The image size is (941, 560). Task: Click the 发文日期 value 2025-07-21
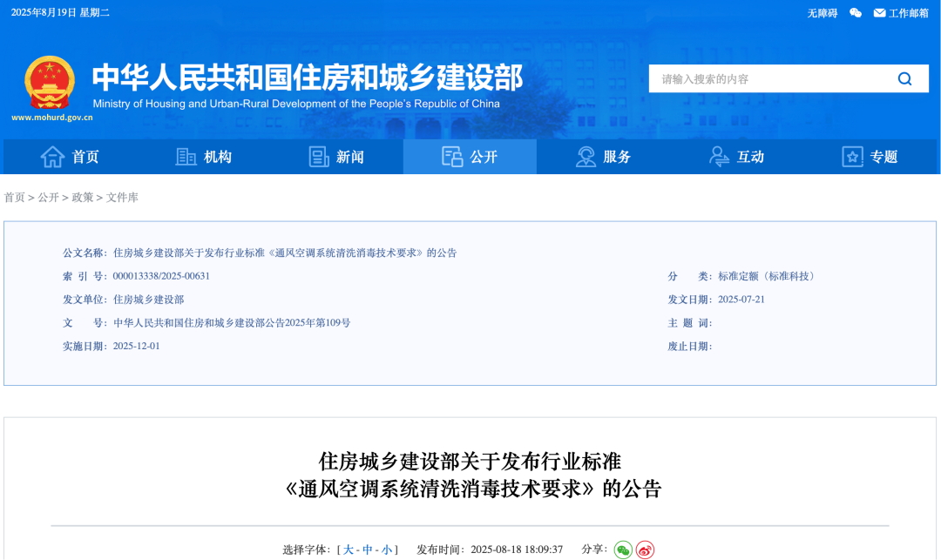pyautogui.click(x=741, y=300)
